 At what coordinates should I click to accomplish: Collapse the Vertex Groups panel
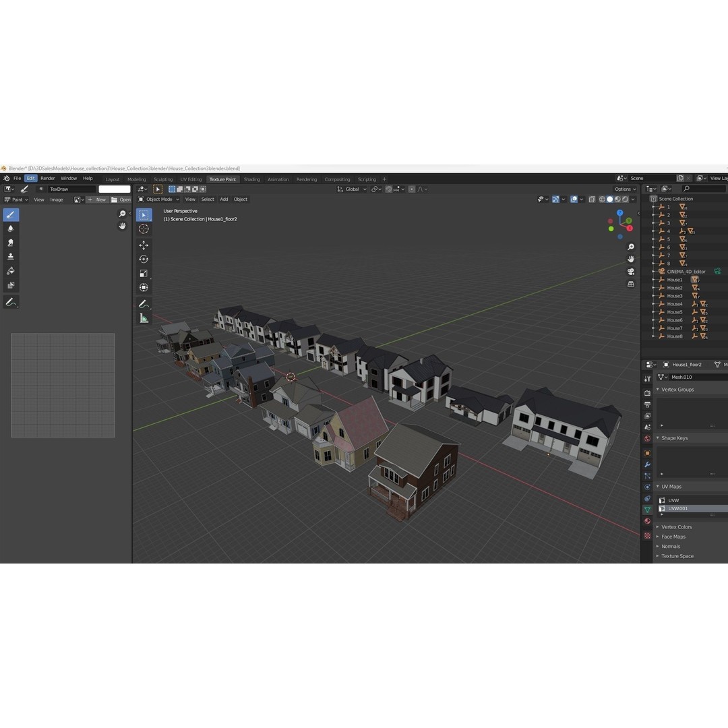coord(657,389)
